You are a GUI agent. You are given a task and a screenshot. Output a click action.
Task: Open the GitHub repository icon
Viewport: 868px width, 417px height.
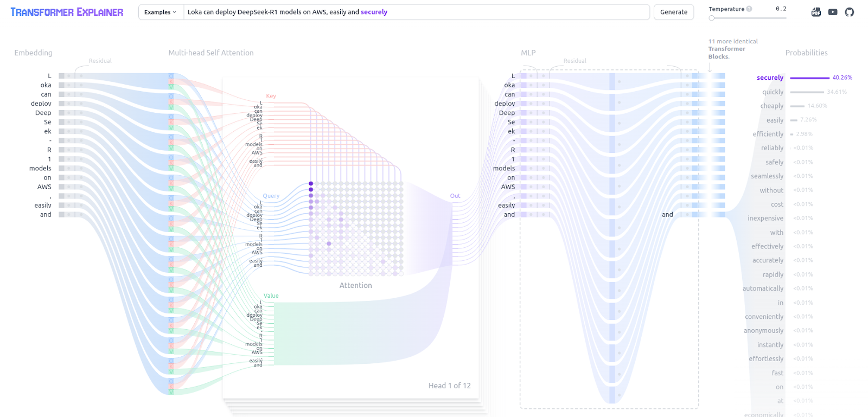[x=850, y=12]
